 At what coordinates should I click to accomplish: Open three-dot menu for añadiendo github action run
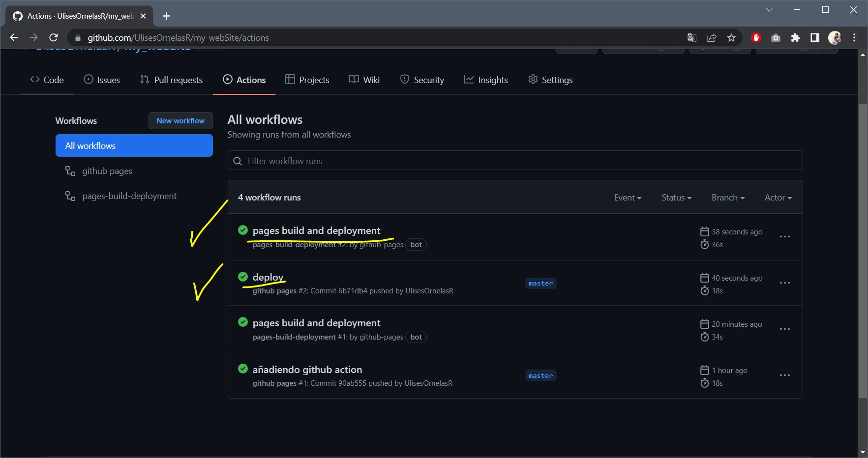click(785, 375)
